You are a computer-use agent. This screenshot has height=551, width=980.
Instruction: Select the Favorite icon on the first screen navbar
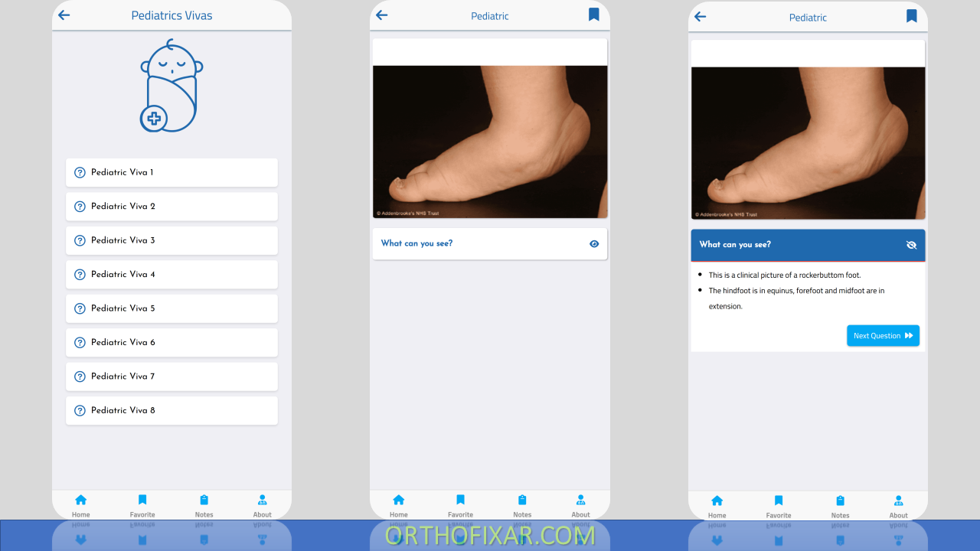pos(142,501)
